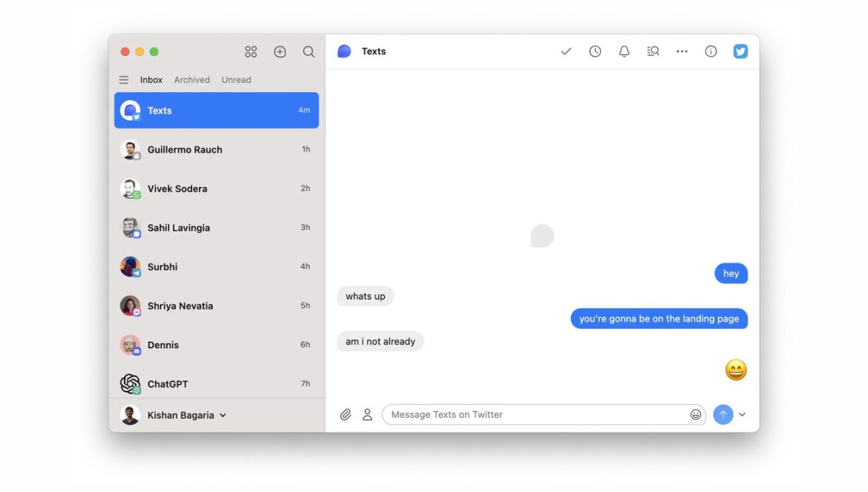Select the Texts conversation in sidebar
868x492 pixels.
pos(217,110)
